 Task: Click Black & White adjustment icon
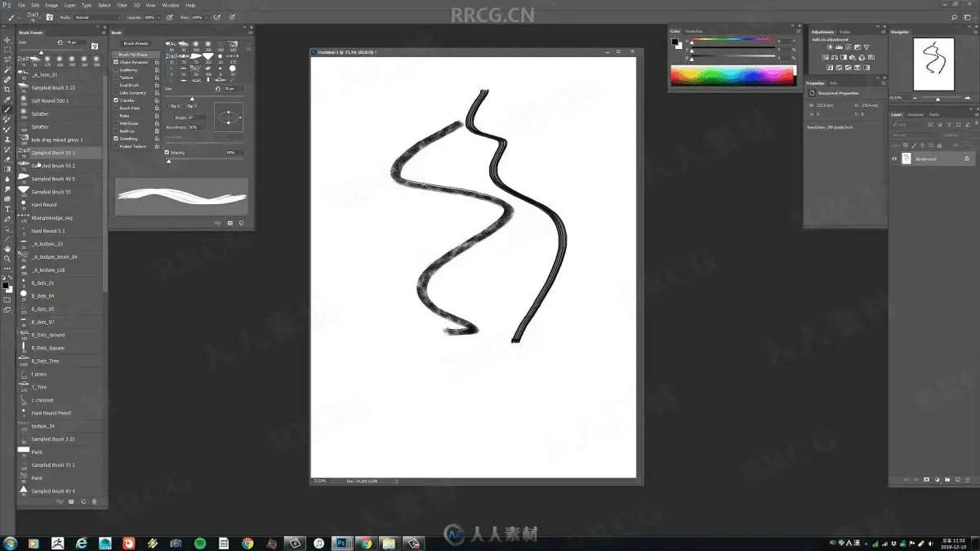845,57
